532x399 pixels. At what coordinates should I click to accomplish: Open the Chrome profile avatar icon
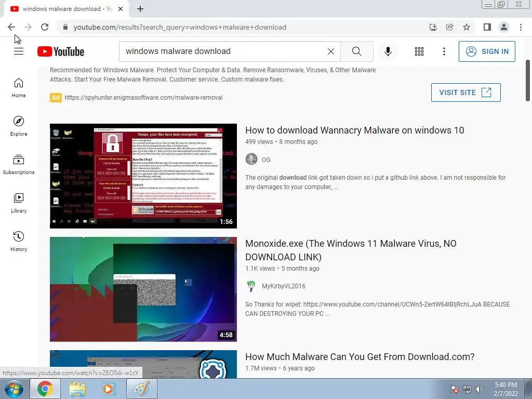(x=504, y=27)
